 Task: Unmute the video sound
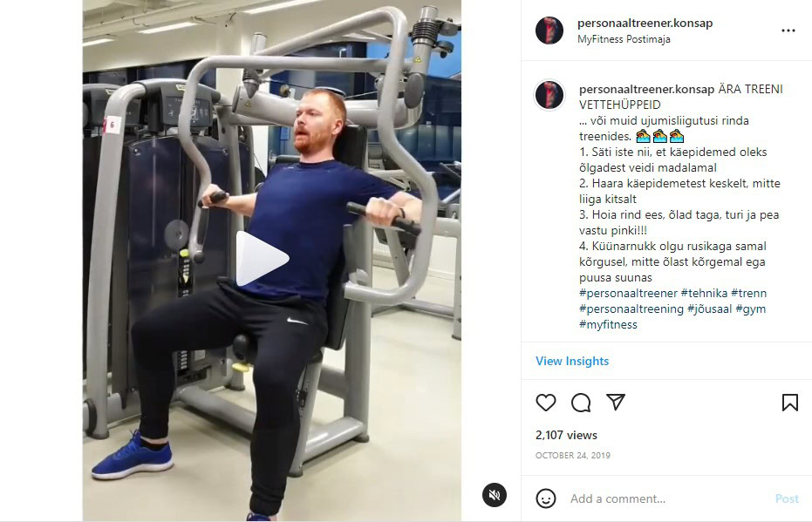(x=495, y=495)
